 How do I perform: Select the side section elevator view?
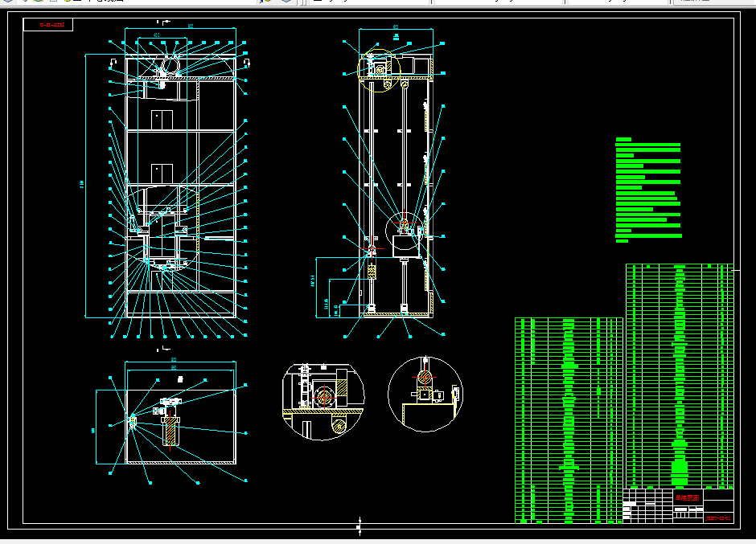click(396, 186)
